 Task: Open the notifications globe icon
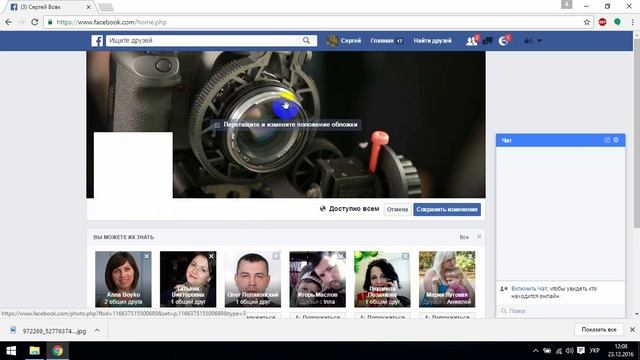[504, 41]
